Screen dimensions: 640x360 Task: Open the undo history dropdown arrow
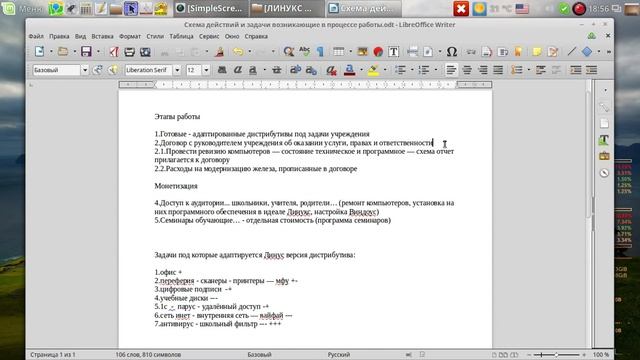(x=250, y=52)
